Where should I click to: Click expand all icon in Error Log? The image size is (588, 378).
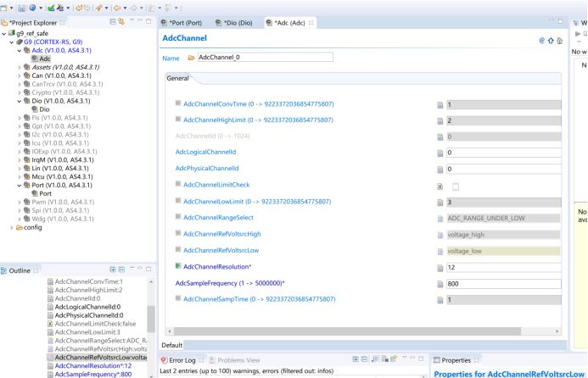(x=356, y=359)
